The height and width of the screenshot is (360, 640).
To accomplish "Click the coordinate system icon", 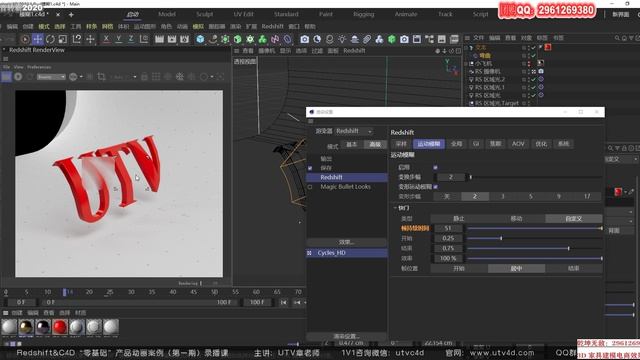I will point(144,39).
